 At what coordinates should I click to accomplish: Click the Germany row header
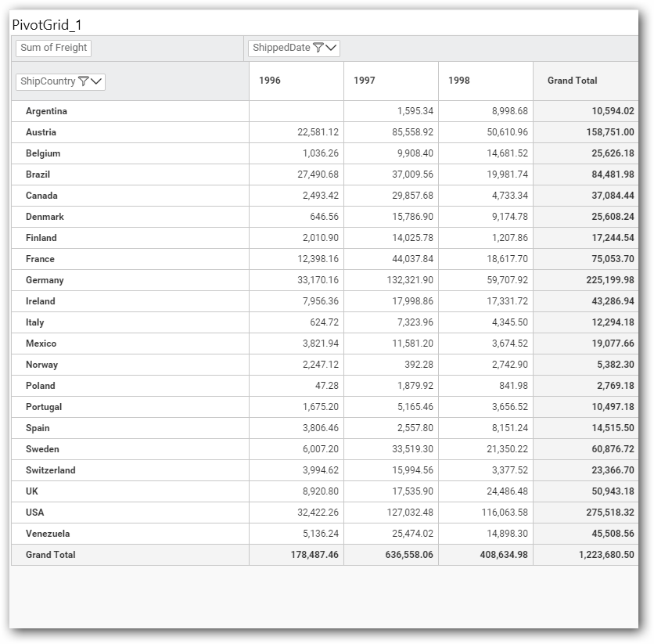45,280
